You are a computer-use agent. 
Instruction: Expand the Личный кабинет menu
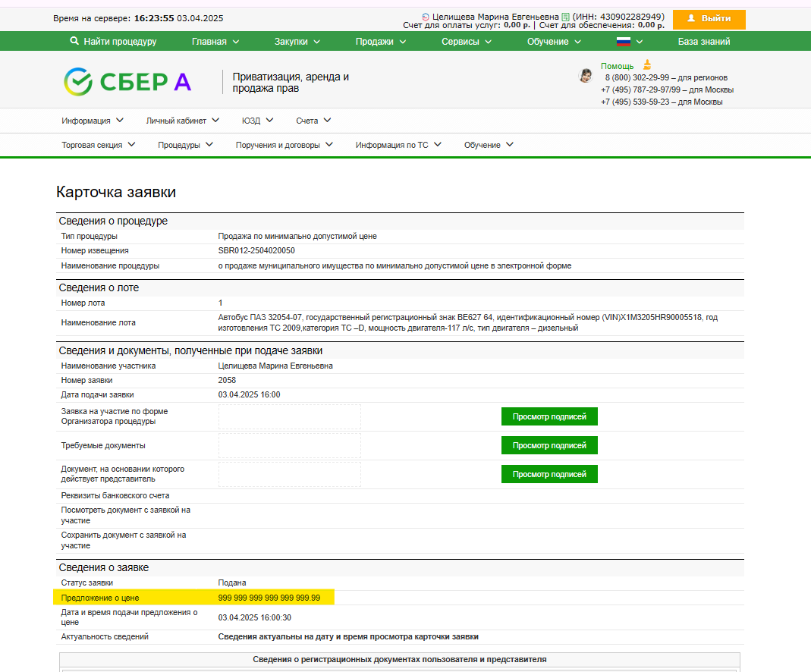(183, 121)
